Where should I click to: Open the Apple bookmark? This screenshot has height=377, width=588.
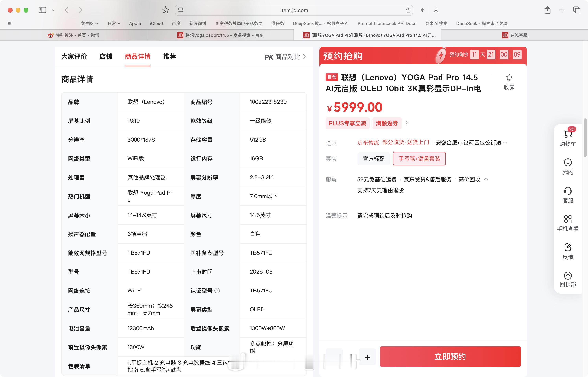pos(135,24)
